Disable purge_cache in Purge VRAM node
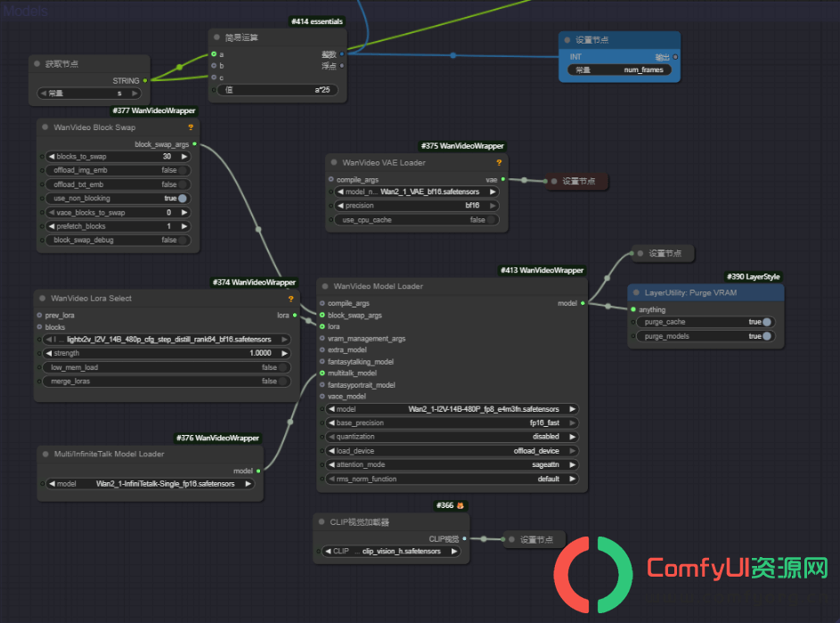Screen dimensions: 840x623 point(767,323)
